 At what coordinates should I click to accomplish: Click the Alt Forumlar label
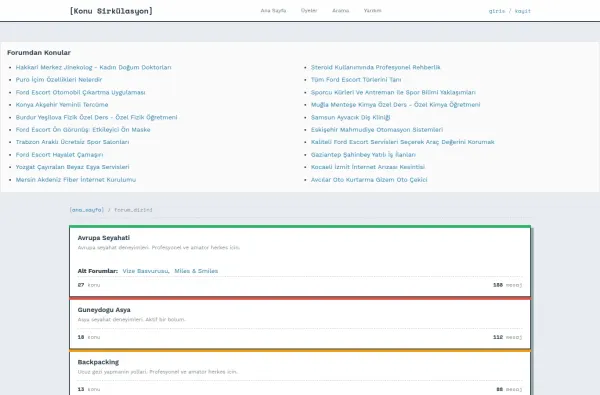(x=98, y=271)
